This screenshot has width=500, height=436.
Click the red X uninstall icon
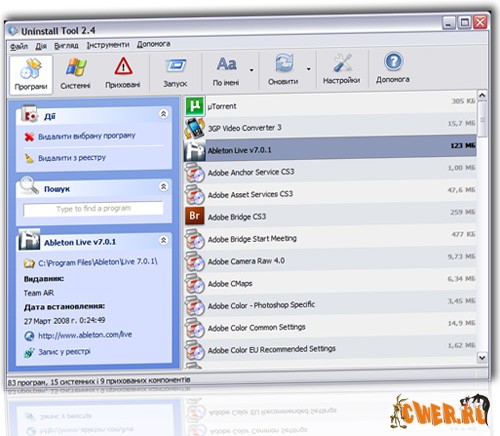coord(29,137)
